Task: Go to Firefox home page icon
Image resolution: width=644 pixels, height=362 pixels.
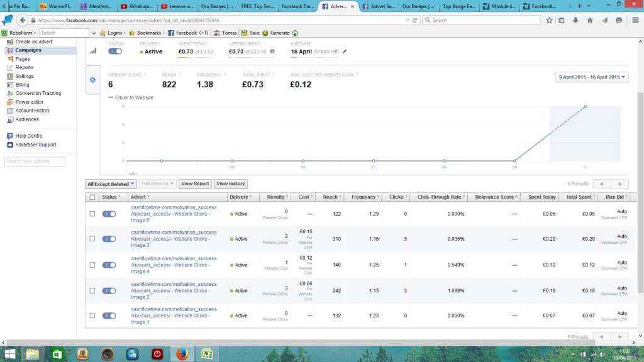Action: coord(590,20)
